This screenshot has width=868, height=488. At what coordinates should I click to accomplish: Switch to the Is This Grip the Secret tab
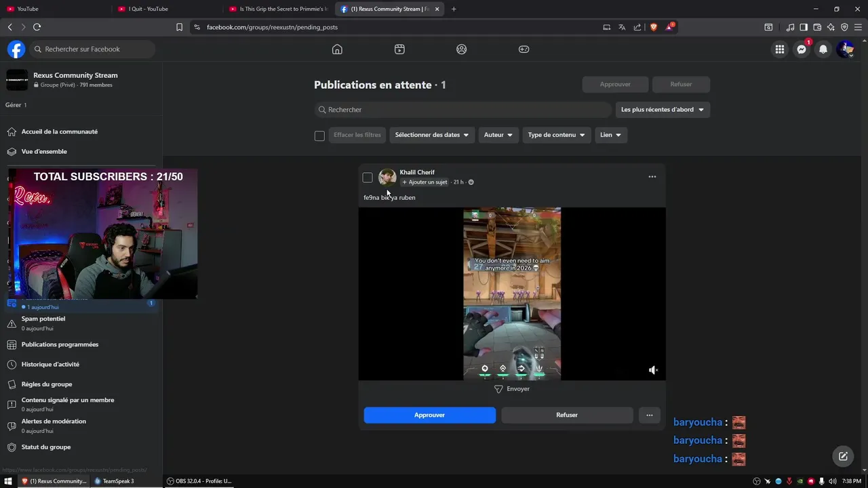coord(278,9)
